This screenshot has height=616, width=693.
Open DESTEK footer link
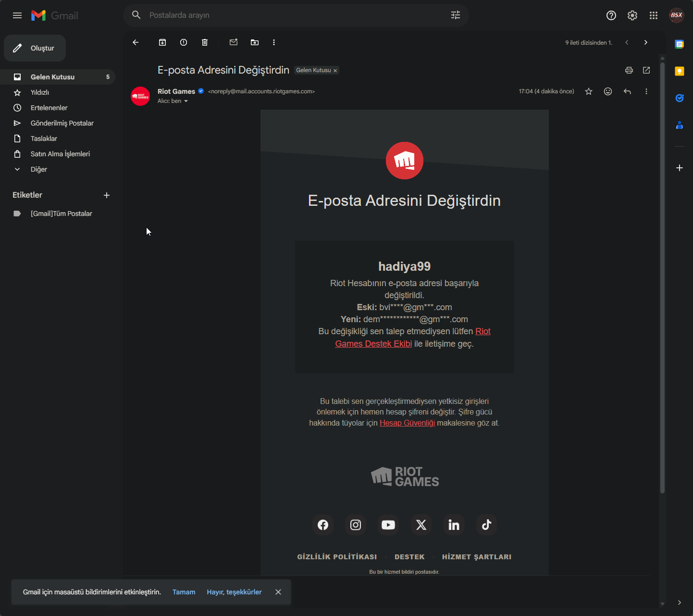tap(409, 557)
